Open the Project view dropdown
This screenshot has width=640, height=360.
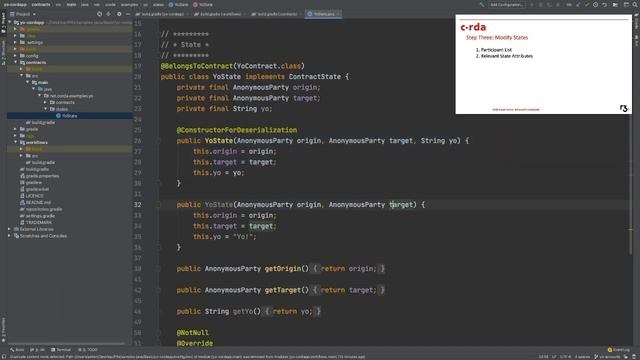tap(23, 14)
